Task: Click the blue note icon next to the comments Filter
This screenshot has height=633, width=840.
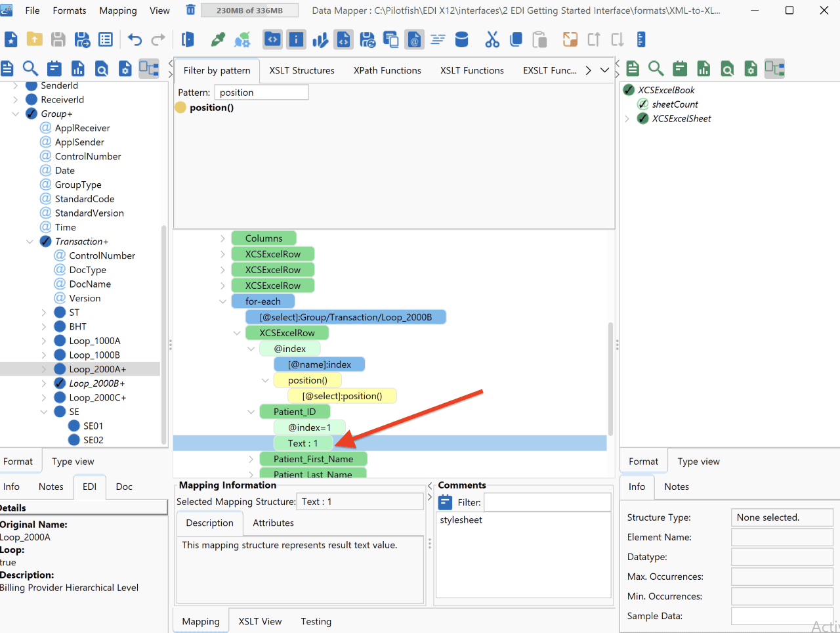Action: (446, 502)
